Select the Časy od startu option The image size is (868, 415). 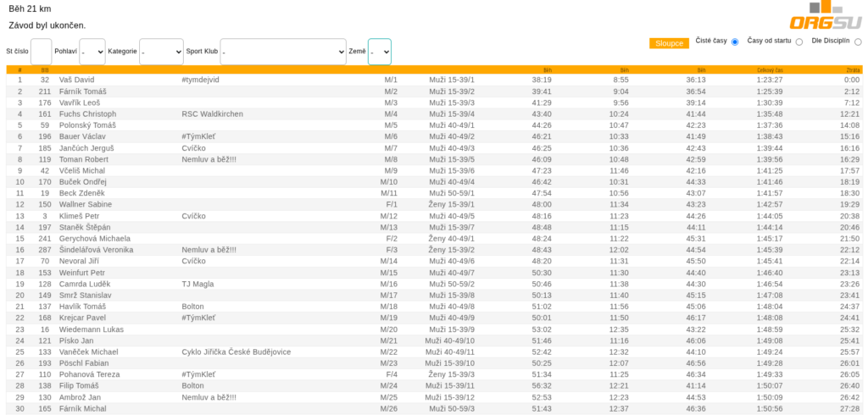point(798,42)
